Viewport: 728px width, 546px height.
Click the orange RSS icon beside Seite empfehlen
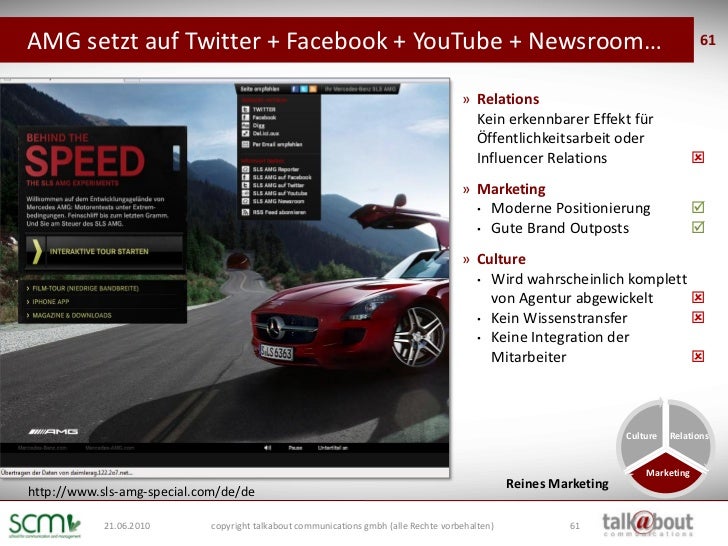pyautogui.click(x=313, y=89)
